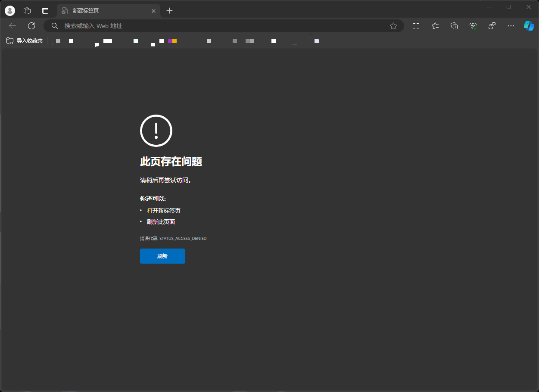The height and width of the screenshot is (392, 539).
Task: Open the Workspaces icon
Action: (x=27, y=11)
